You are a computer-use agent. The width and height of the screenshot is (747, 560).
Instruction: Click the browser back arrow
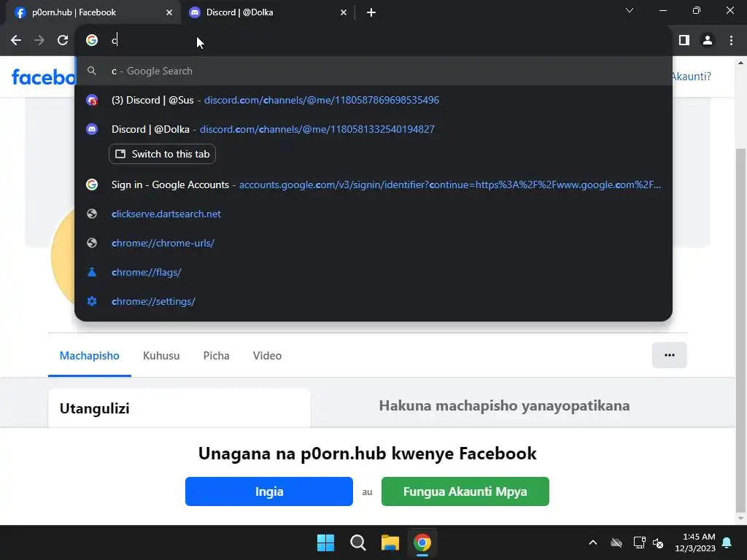click(16, 41)
